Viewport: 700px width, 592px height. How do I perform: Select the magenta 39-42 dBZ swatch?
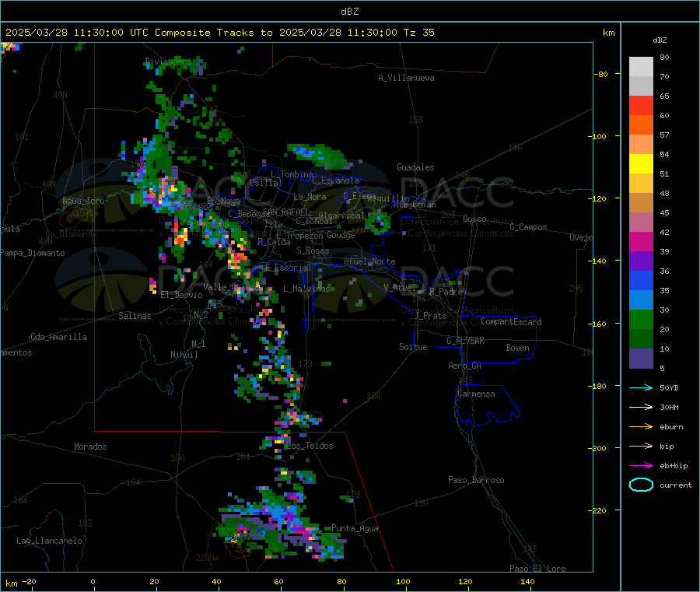641,241
